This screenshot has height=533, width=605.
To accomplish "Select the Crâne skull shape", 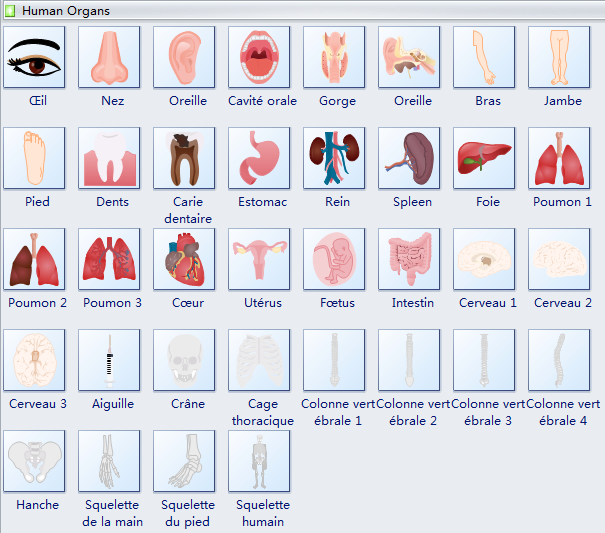I will point(184,360).
